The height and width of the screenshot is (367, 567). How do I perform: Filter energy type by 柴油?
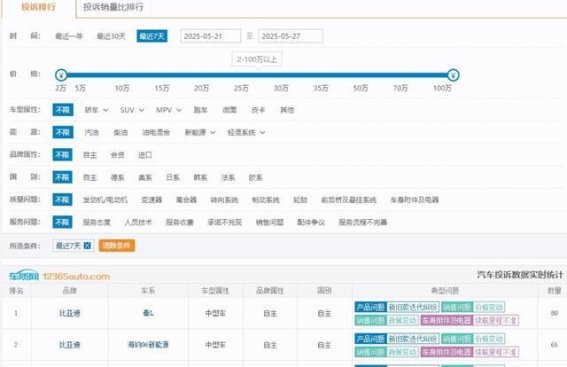[x=120, y=132]
